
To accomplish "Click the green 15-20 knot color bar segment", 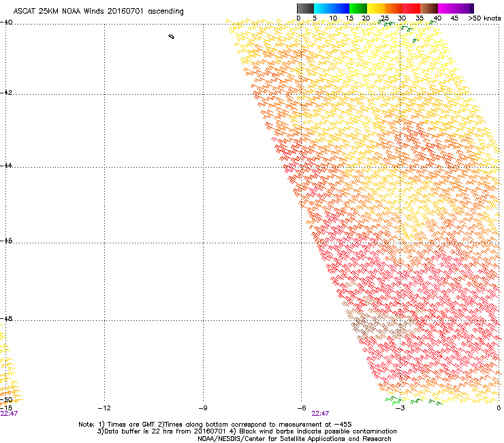I will pos(358,8).
